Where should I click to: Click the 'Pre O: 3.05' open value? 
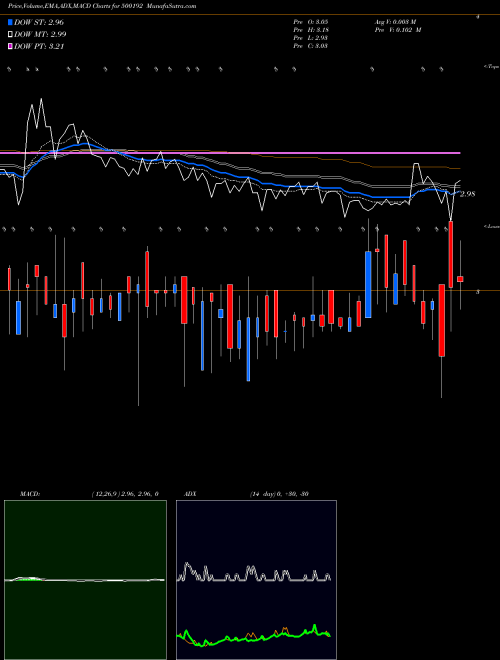point(311,21)
